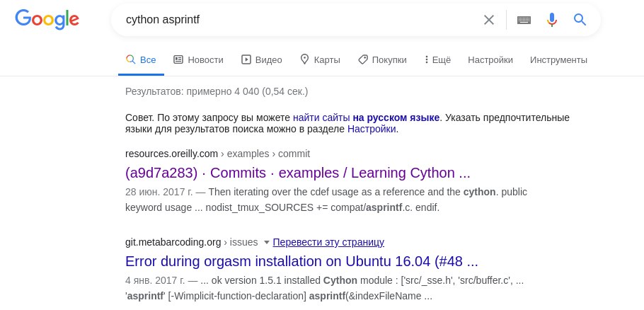Click the blue search magnifier button
Image resolution: width=644 pixels, height=310 pixels.
click(580, 19)
